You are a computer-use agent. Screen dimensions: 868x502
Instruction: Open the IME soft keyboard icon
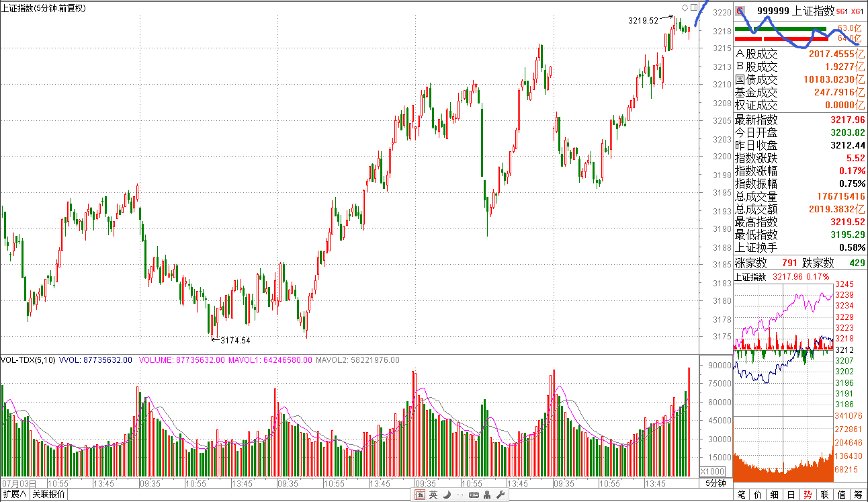(473, 495)
